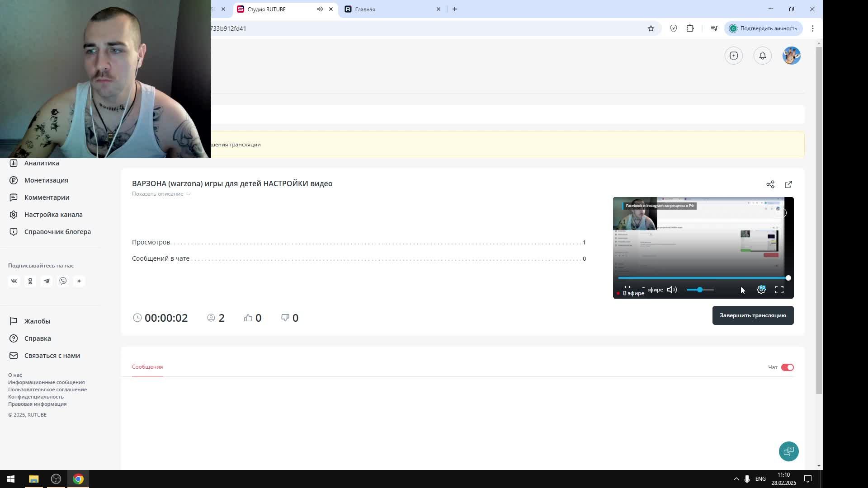The height and width of the screenshot is (488, 868).
Task: Open stream in new window icon
Action: pos(788,184)
